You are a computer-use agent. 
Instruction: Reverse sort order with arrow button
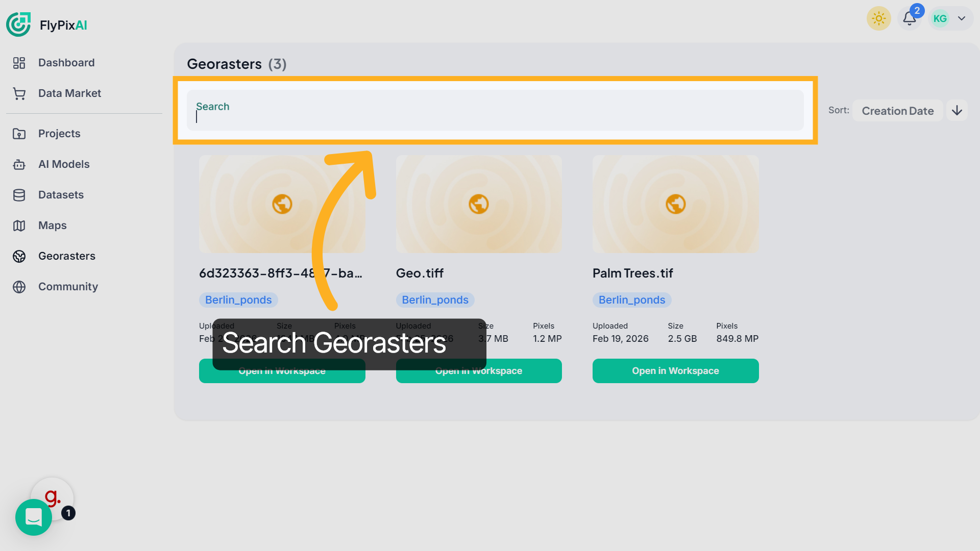point(957,110)
